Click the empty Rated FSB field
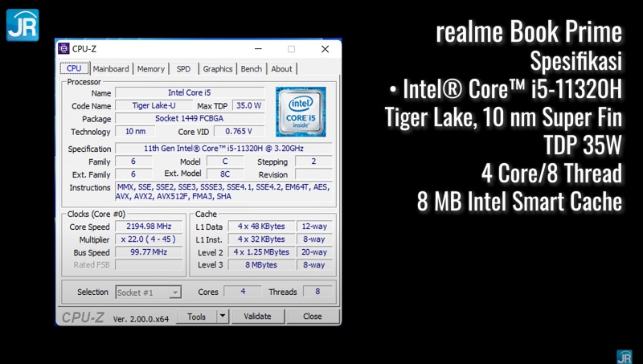The height and width of the screenshot is (364, 643). click(x=149, y=264)
